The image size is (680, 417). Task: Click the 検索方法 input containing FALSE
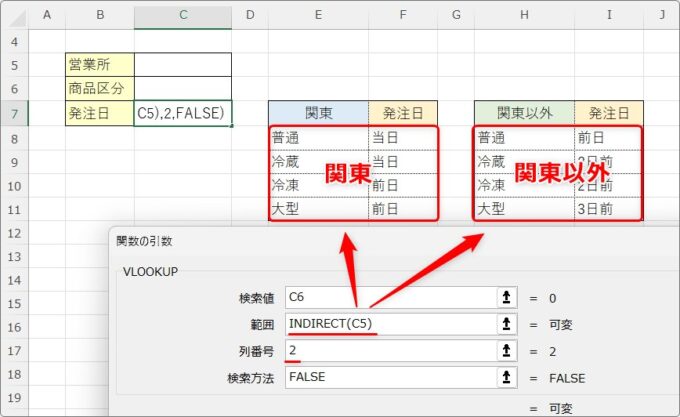pos(390,378)
